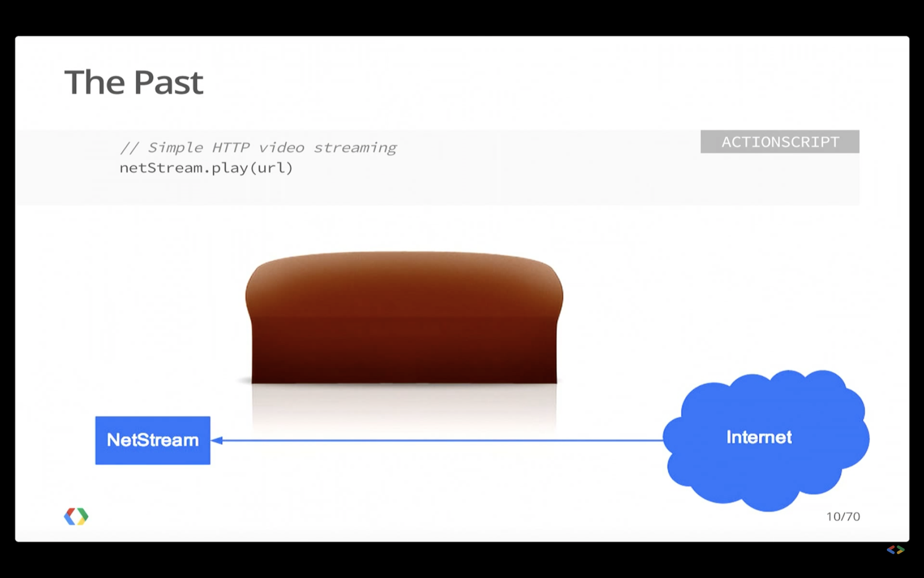This screenshot has height=578, width=924.
Task: Click the 'play' method name in code
Action: (229, 168)
